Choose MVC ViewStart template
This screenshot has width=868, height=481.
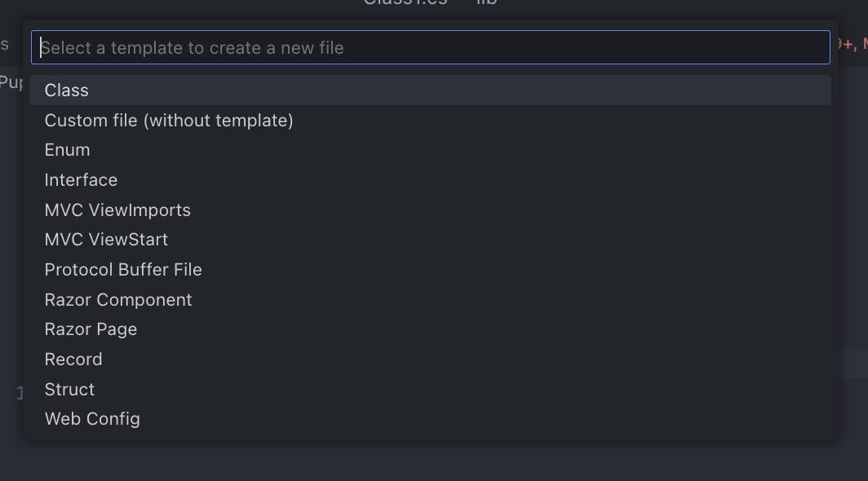[107, 239]
